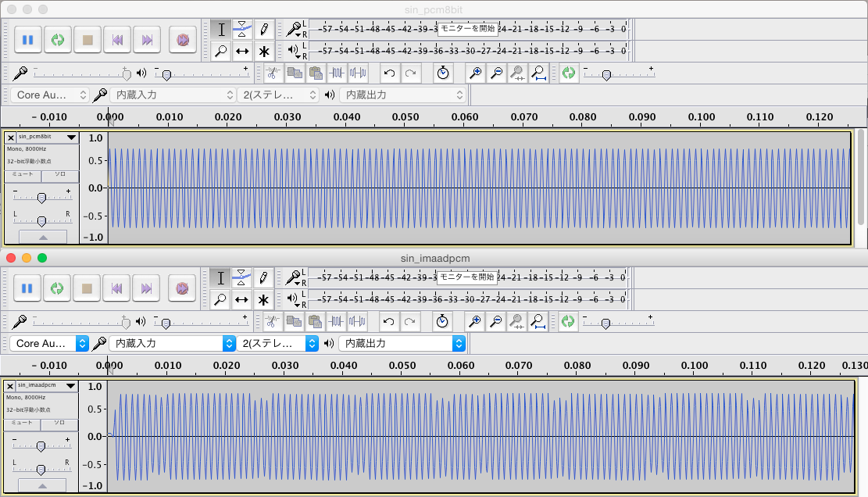Open the sin_pcm8bit track name menu

click(48, 138)
